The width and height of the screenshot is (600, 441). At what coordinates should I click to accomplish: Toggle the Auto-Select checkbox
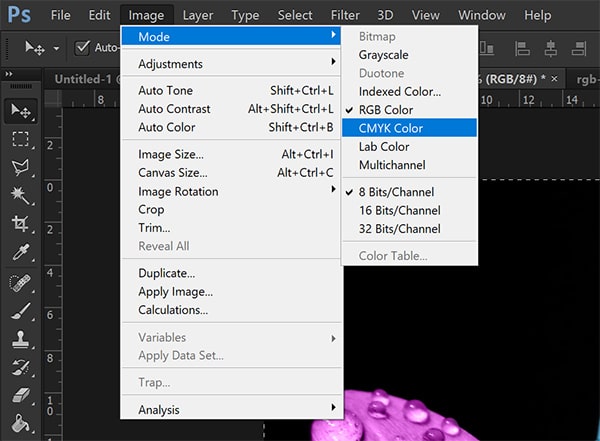pos(82,48)
